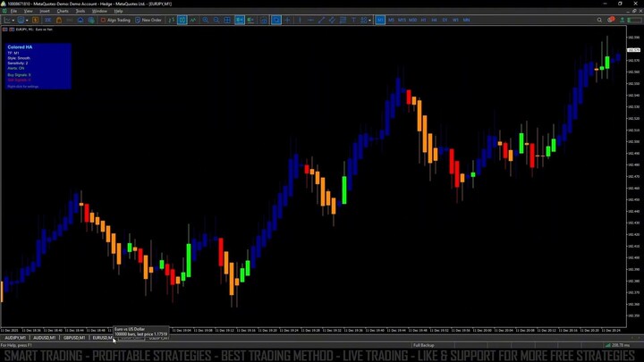The width and height of the screenshot is (644, 362).
Task: Switch to M30 timeframe
Action: click(412, 20)
